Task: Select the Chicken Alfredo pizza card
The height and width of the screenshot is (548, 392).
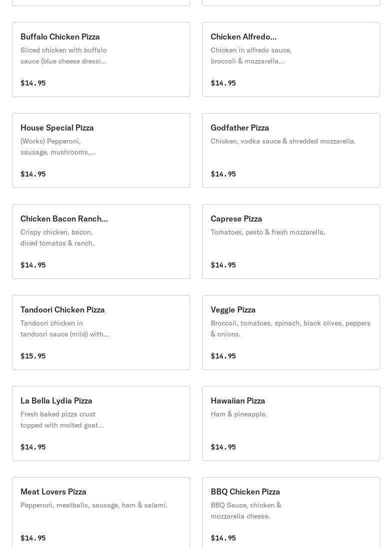Action: pos(291,59)
